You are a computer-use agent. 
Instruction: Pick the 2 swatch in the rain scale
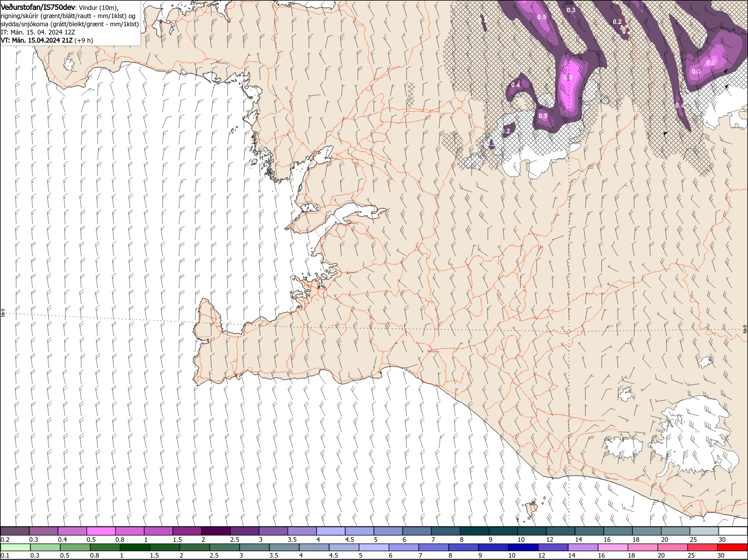(x=195, y=548)
